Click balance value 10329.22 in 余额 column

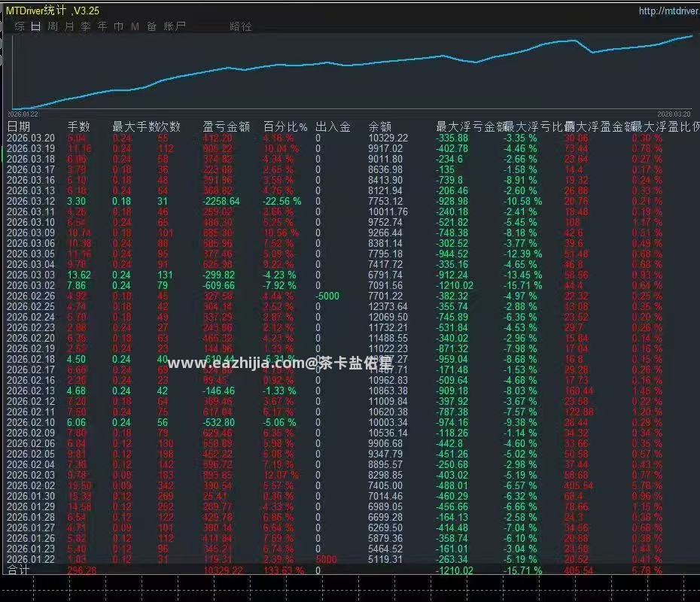click(388, 138)
